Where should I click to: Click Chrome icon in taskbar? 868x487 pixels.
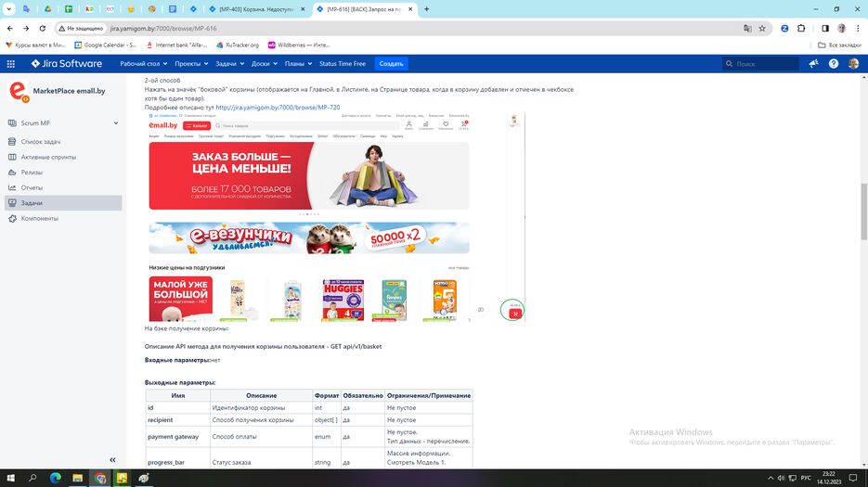click(x=99, y=478)
